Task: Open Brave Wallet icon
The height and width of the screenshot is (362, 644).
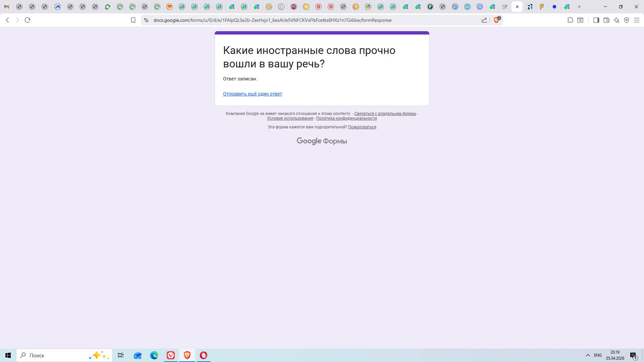Action: (x=606, y=20)
